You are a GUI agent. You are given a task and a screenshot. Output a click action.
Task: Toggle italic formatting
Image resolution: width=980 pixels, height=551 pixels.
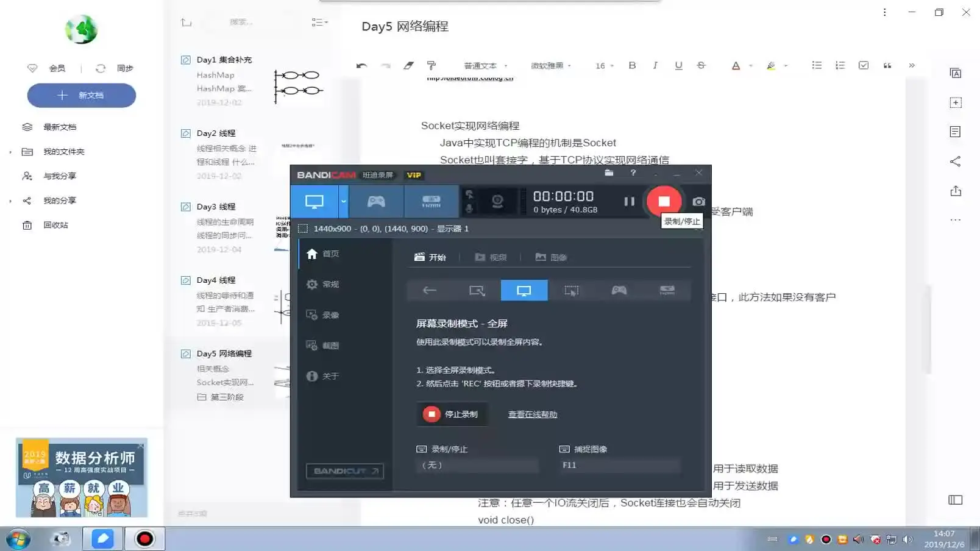[655, 65]
